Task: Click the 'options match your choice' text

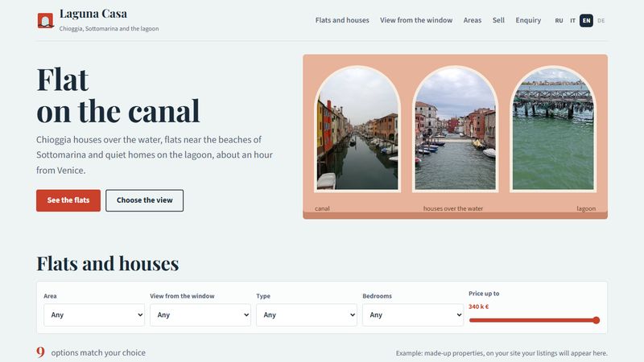Action: (x=98, y=352)
